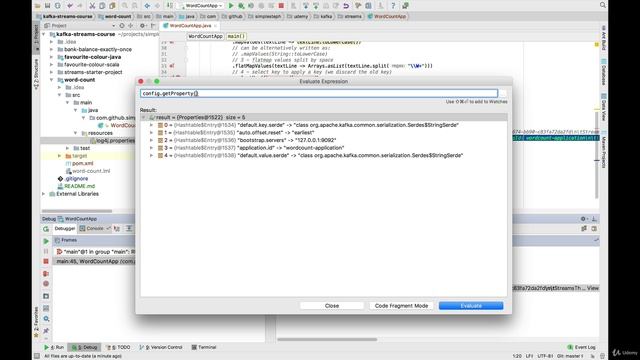Toggle Mute Breakpoints in debugger sidebar
This screenshot has width=640, height=360.
(x=46, y=284)
